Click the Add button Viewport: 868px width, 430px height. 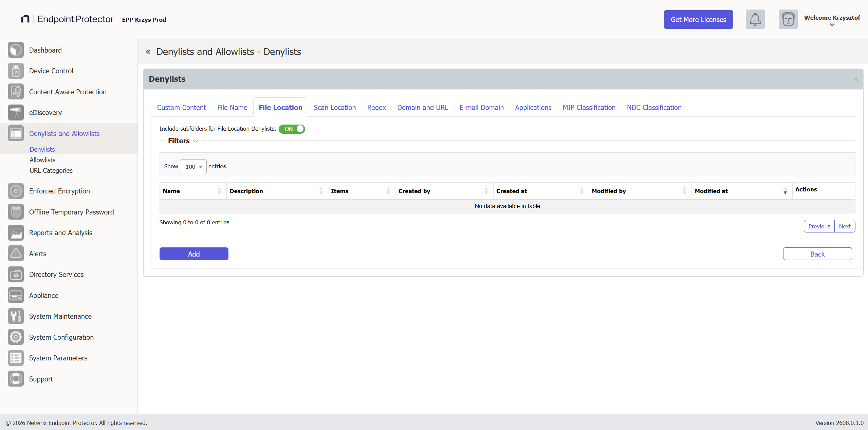[x=194, y=254]
